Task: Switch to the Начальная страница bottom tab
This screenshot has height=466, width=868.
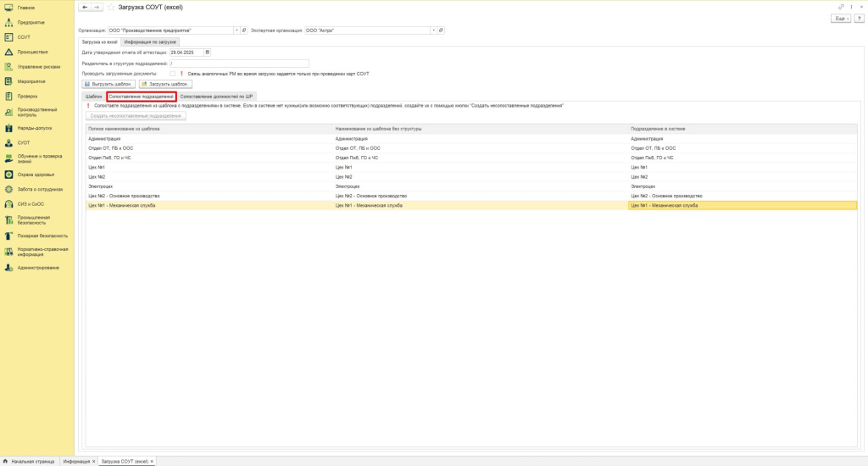Action: tap(29, 462)
